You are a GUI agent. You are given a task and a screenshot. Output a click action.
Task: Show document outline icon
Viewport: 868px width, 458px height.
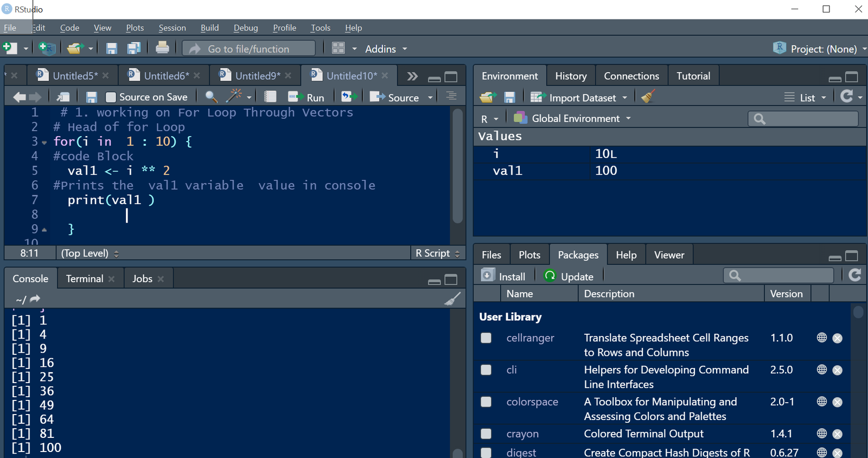pyautogui.click(x=451, y=96)
